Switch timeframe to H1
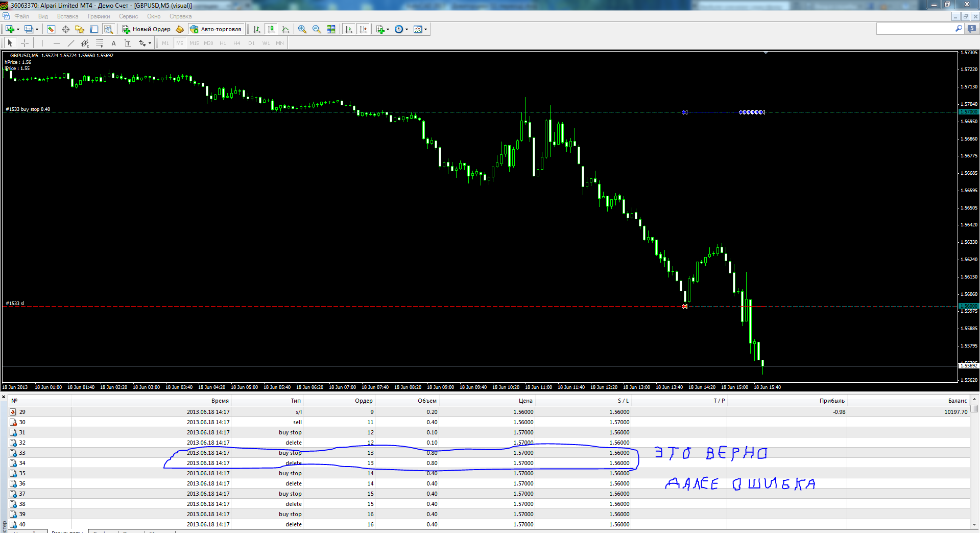Screen dimensions: 980x533 tap(223, 43)
